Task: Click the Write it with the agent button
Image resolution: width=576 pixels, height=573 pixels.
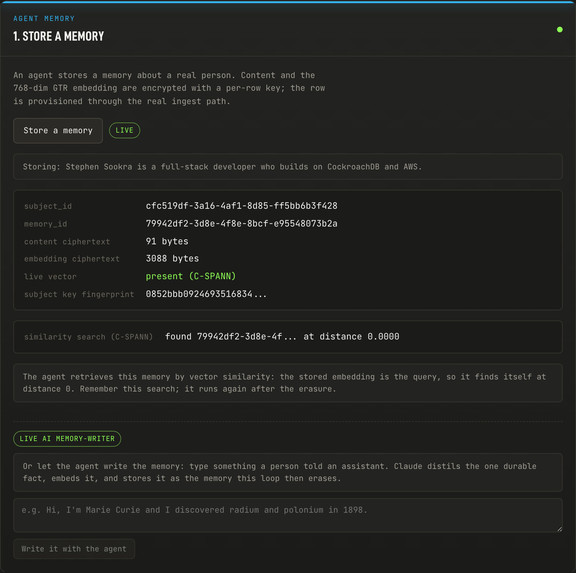Action: (74, 549)
